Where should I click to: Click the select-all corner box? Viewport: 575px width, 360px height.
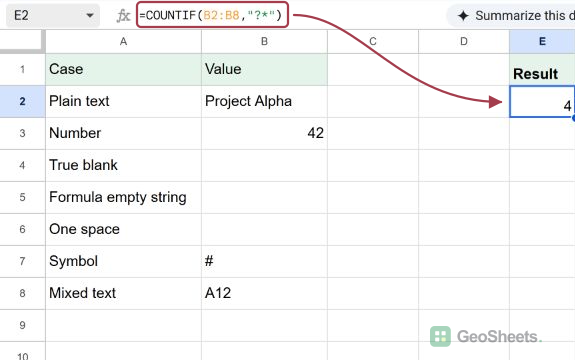point(22,41)
